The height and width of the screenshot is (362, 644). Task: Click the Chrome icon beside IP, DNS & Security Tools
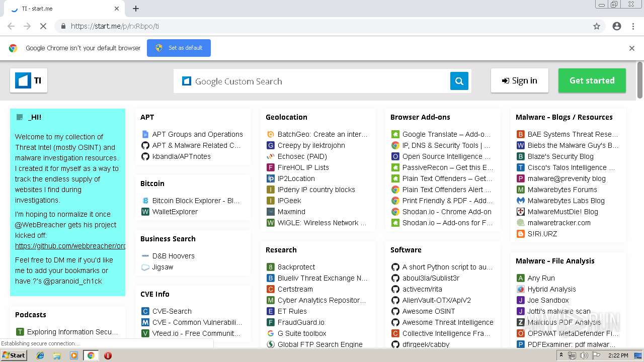click(x=395, y=145)
